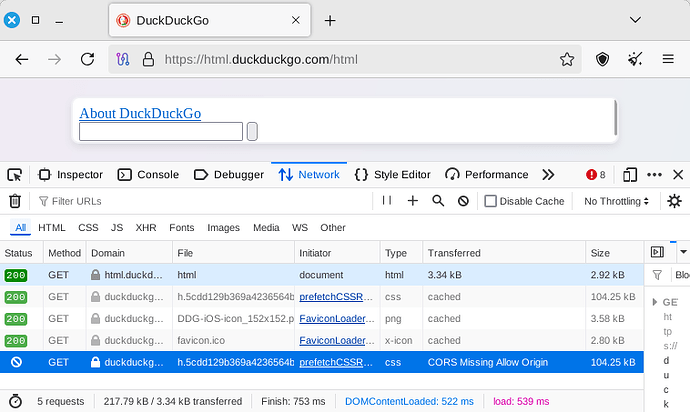Pause network recording
The width and height of the screenshot is (690, 412).
(x=387, y=201)
